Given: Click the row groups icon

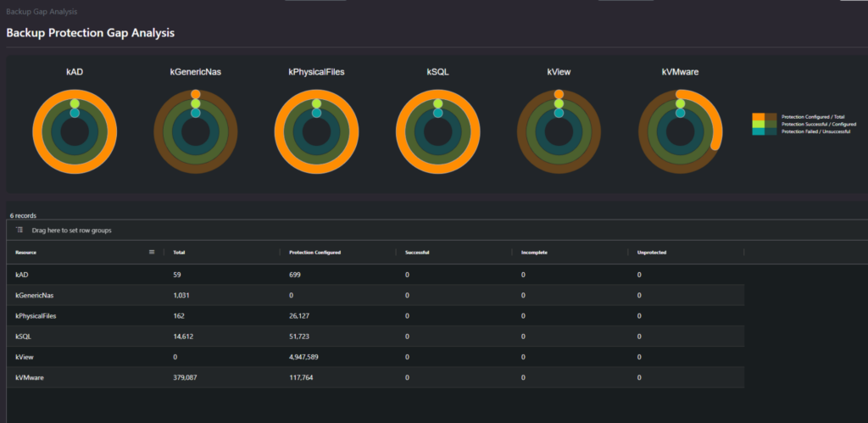Looking at the screenshot, I should 19,230.
